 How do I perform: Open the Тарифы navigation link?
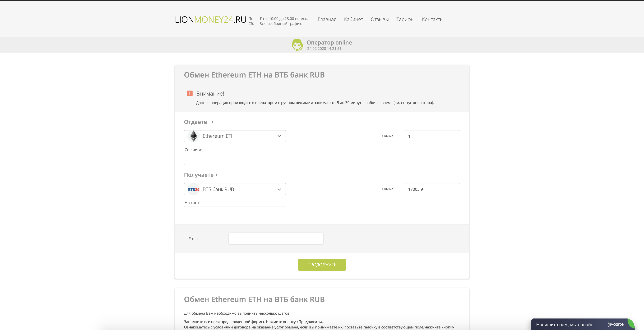tap(405, 20)
